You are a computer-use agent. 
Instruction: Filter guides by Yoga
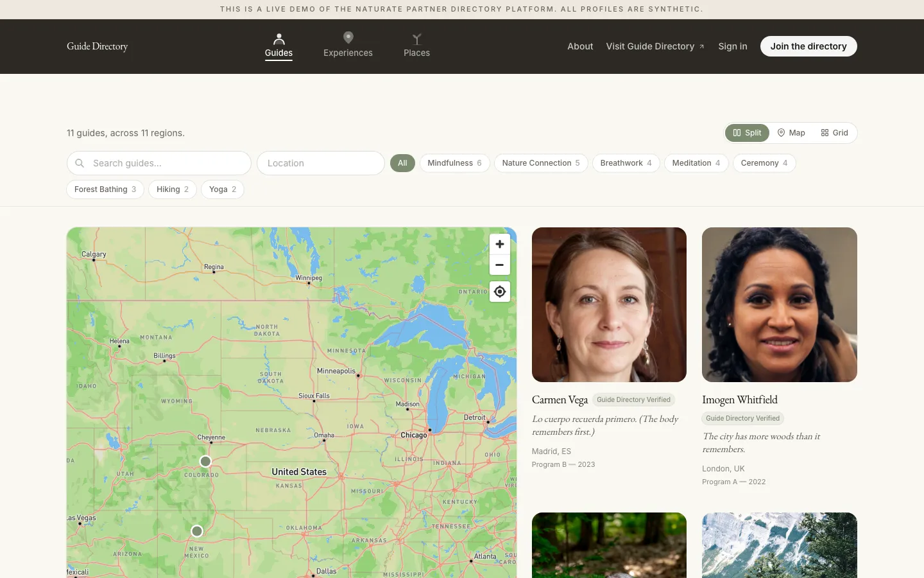[x=223, y=189]
